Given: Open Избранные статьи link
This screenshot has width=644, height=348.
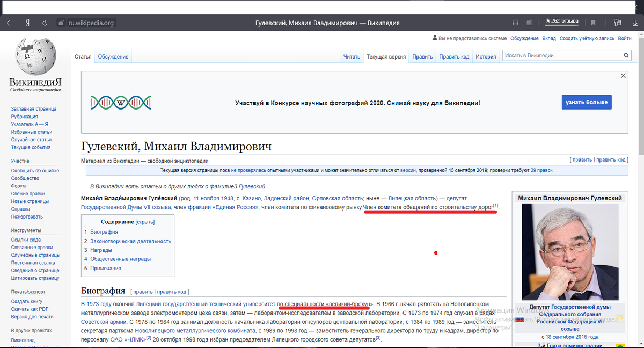Looking at the screenshot, I should (32, 132).
